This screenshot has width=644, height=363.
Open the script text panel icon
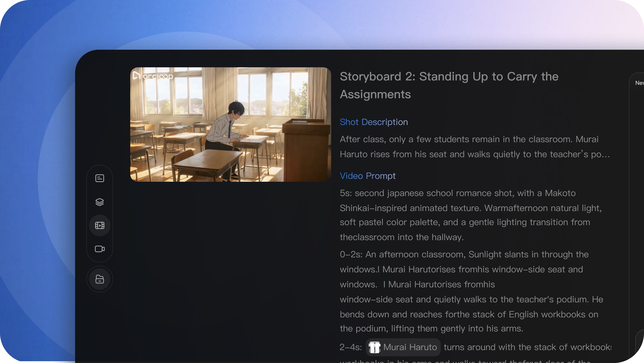point(100,178)
